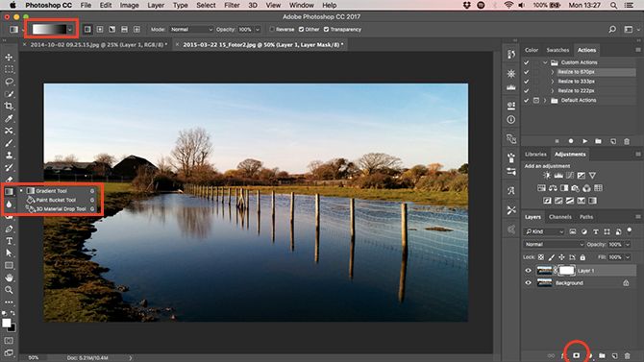Choose Paint Bucket Tool from flyout
The width and height of the screenshot is (644, 362).
pos(56,200)
